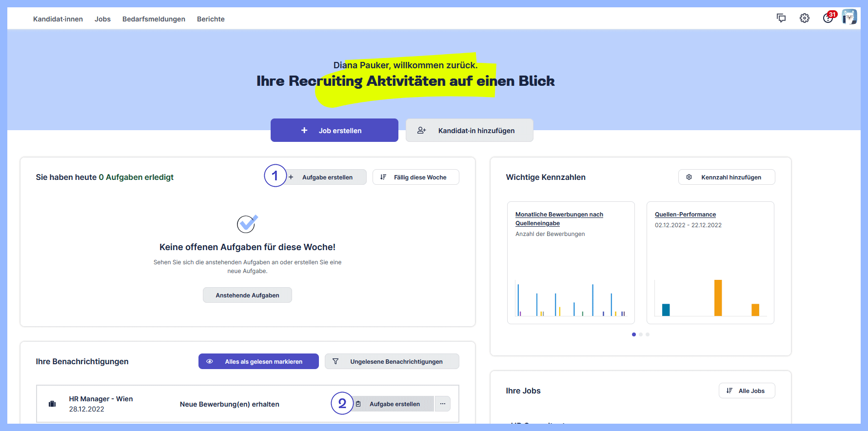Select the third carousel page dot
Screen dimensions: 868x431
648,334
